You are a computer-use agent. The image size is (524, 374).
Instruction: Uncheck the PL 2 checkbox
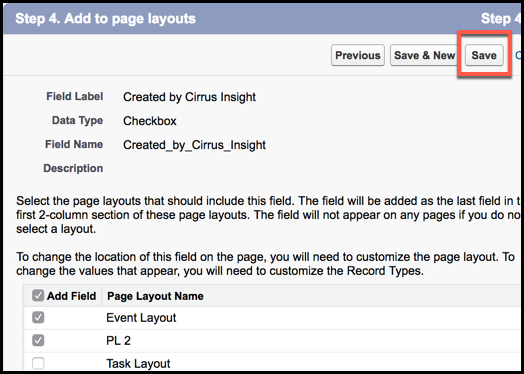coord(38,340)
